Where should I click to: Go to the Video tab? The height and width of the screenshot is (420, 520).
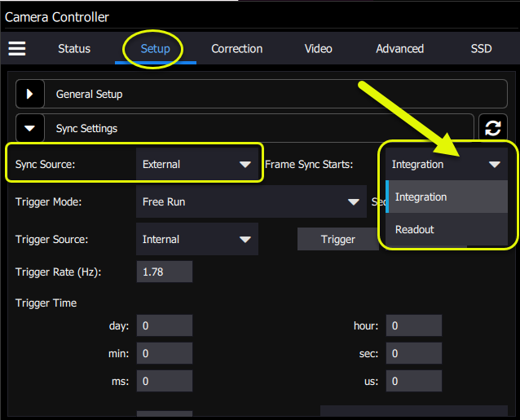(x=318, y=49)
